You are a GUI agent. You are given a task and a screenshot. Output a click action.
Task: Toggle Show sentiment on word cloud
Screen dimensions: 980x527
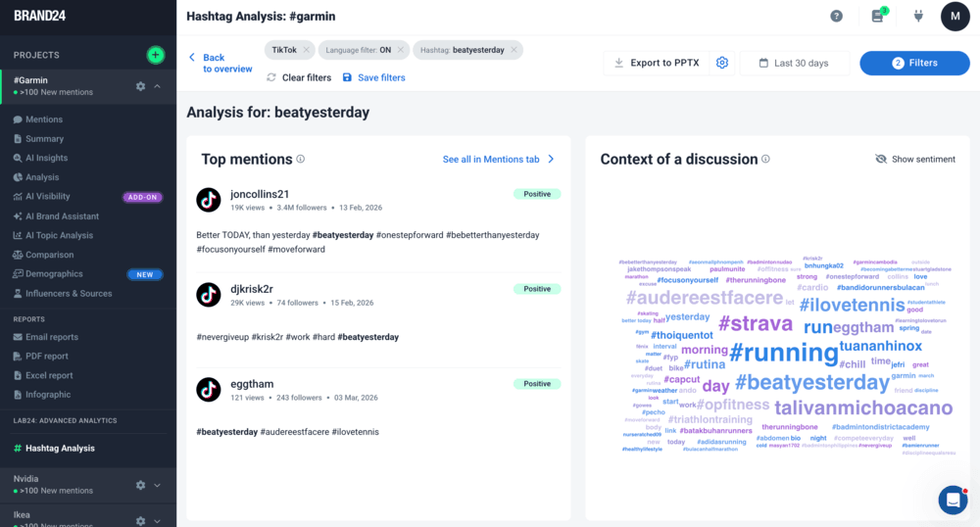click(x=914, y=159)
